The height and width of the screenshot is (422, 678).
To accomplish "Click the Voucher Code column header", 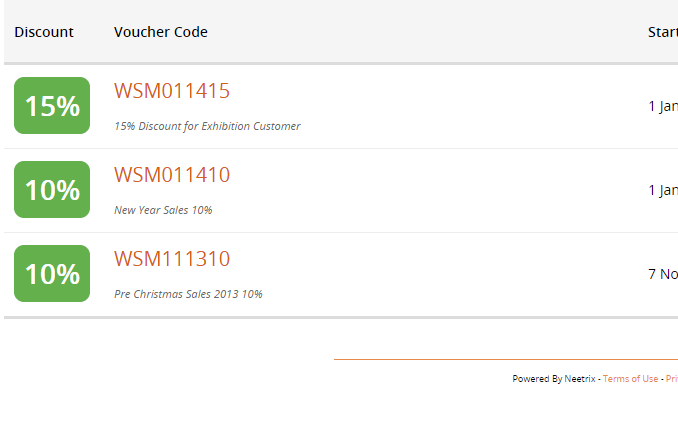I will click(x=161, y=32).
